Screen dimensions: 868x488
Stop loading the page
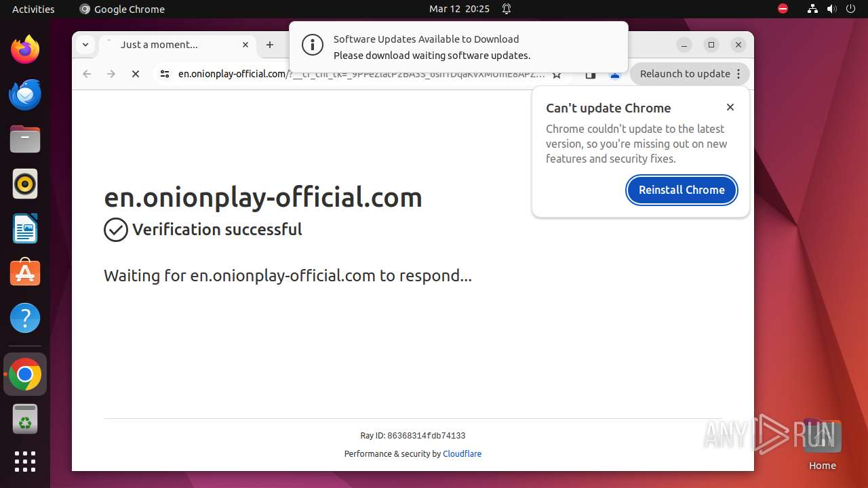[136, 74]
